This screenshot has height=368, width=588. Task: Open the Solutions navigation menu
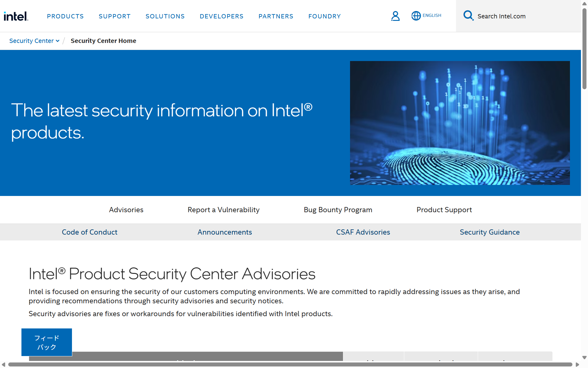pos(165,16)
